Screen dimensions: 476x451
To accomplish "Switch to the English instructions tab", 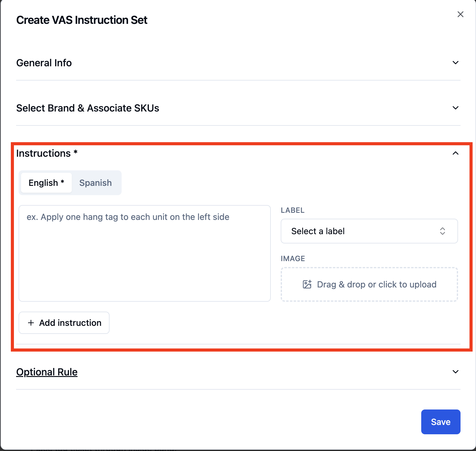I will (46, 183).
